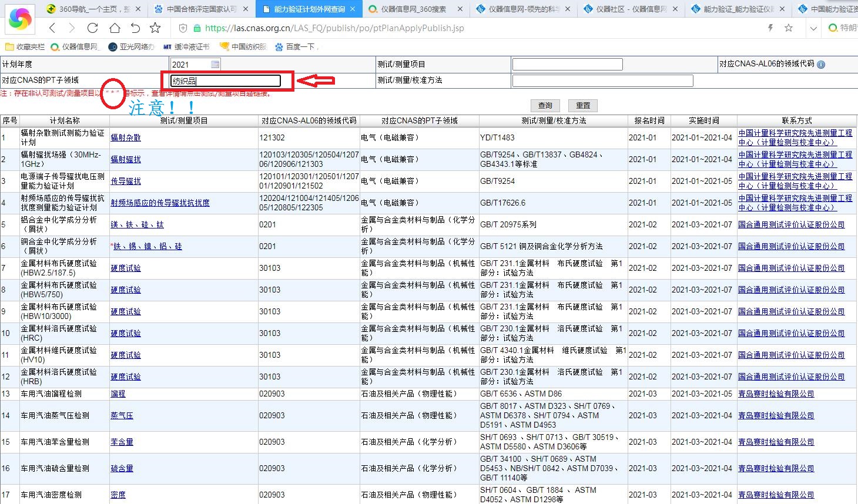
Task: Click the 测试/测量项目 input field
Action: (x=567, y=64)
